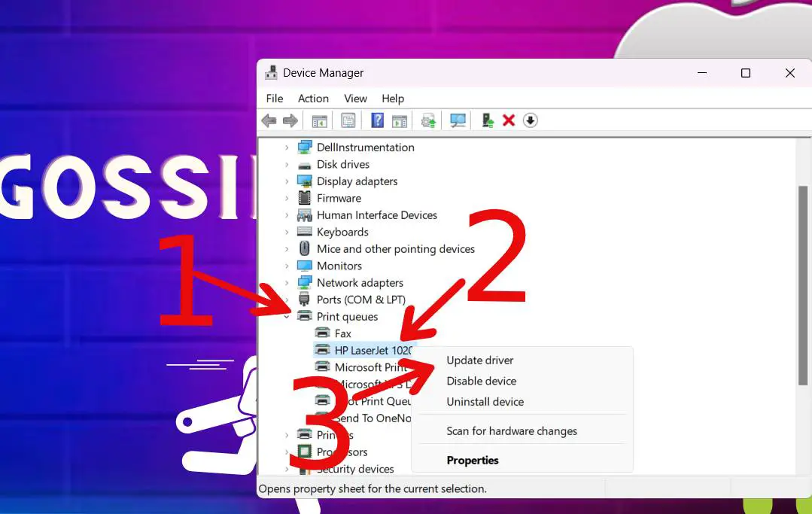Click the Forward navigation arrow icon
The image size is (812, 514).
click(x=291, y=120)
